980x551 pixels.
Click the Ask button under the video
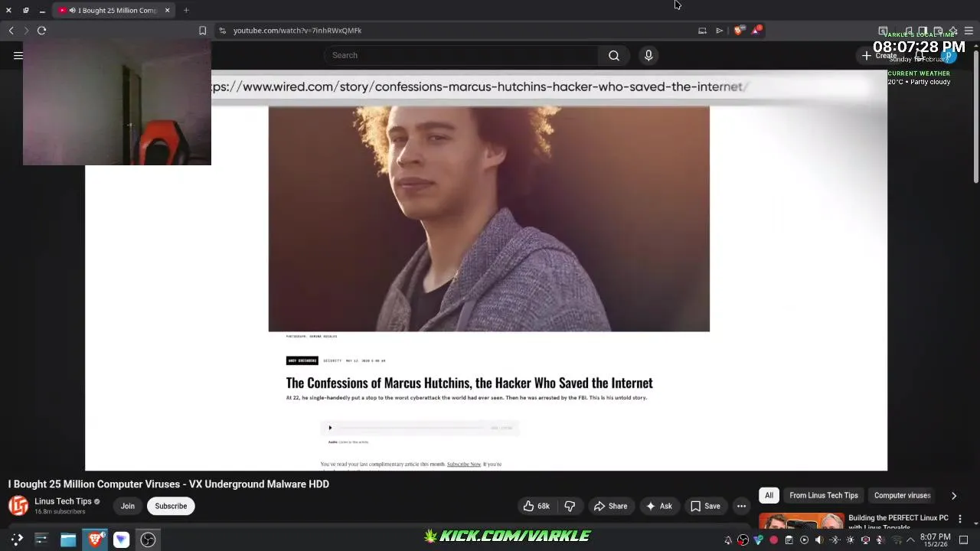click(658, 506)
